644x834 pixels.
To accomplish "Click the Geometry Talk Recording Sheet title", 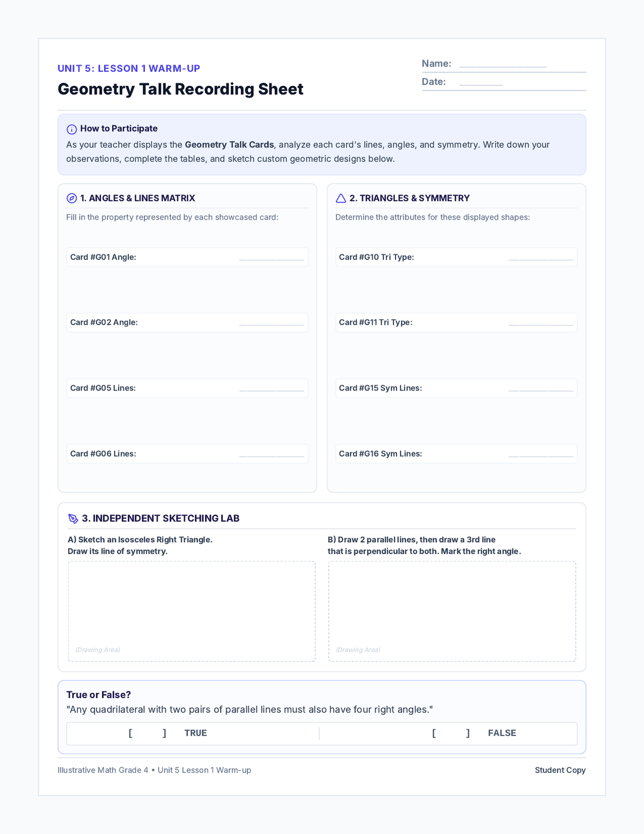I will [180, 89].
